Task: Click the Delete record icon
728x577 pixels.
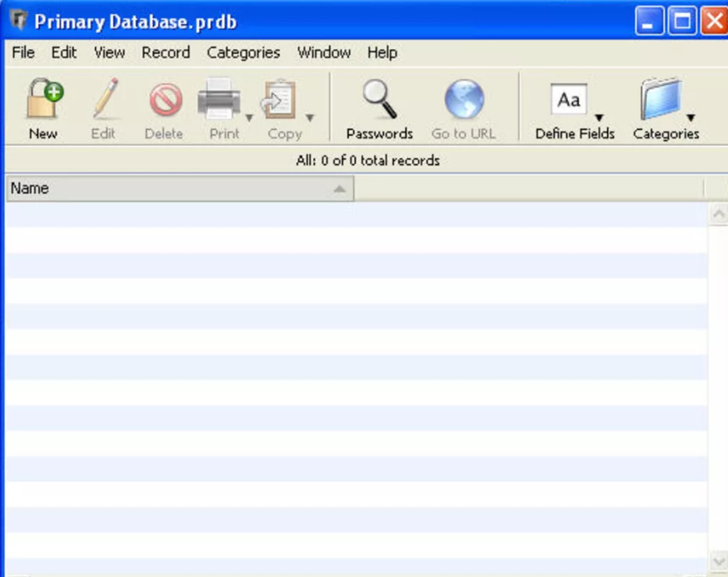Action: [165, 100]
